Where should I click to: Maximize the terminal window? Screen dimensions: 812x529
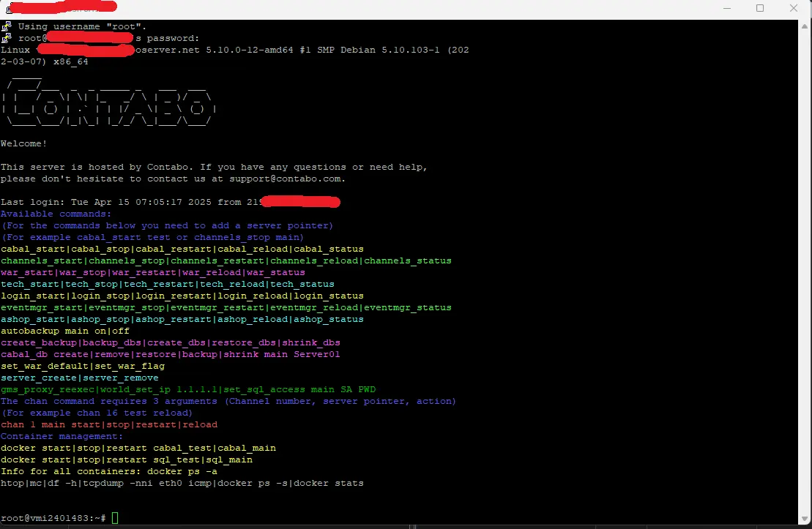[x=760, y=8]
